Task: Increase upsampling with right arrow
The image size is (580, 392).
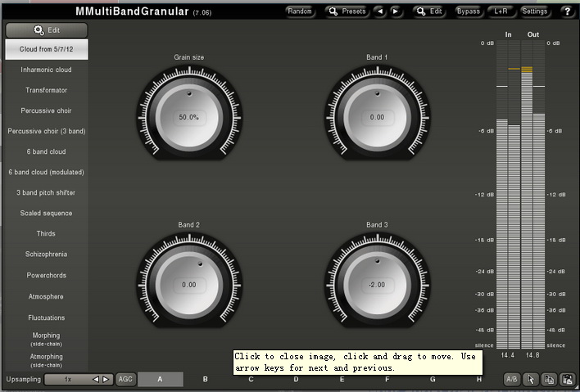Action: [106, 379]
